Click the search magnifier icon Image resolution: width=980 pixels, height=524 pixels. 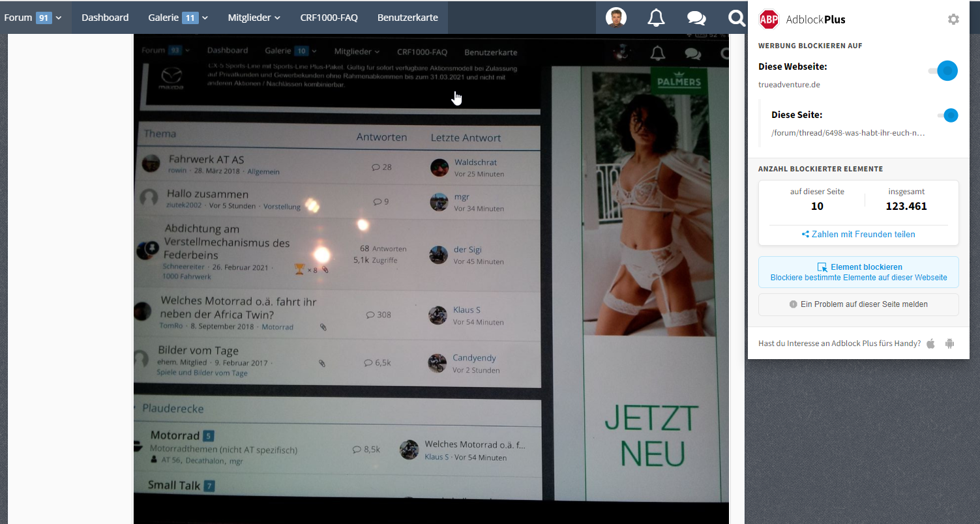pos(736,18)
